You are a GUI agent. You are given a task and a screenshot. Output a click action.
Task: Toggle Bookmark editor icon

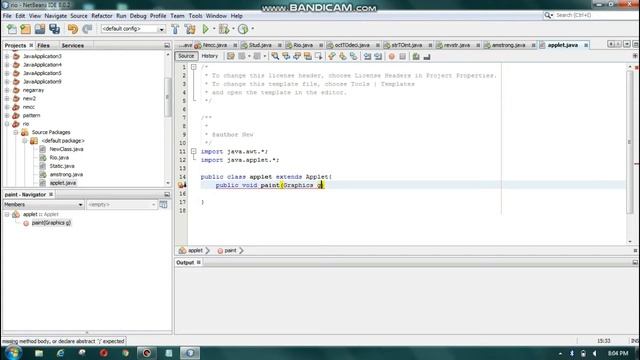tap(353, 56)
